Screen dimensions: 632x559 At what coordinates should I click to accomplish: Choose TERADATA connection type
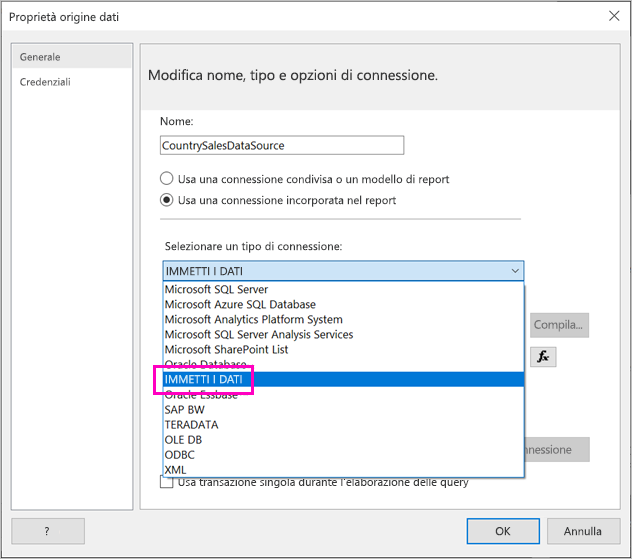click(343, 425)
